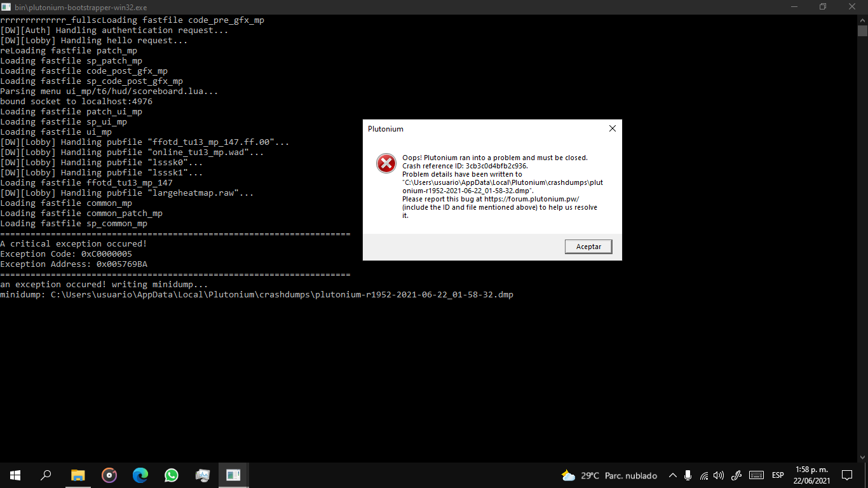Click 'an exception occured! writing minidump...' line
This screenshot has width=868, height=488.
pos(104,285)
